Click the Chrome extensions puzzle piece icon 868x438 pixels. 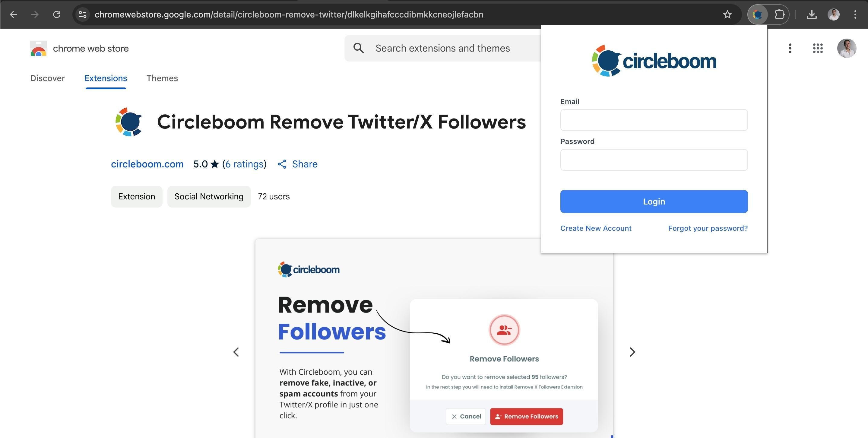click(779, 14)
